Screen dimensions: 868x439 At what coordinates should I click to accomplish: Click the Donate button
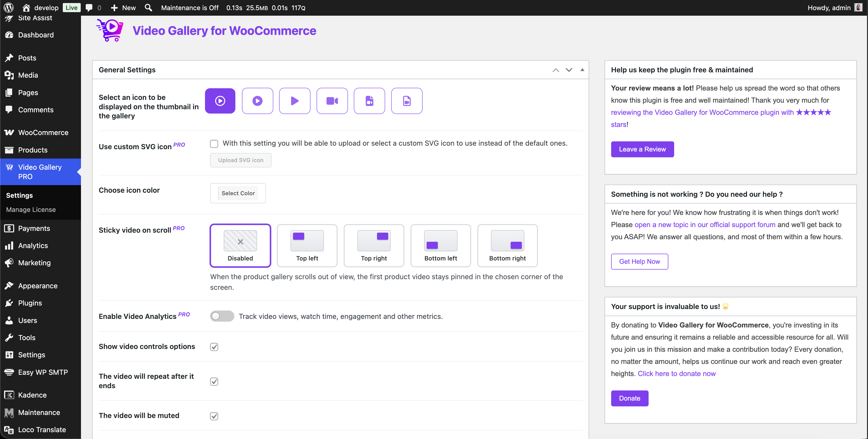(629, 398)
